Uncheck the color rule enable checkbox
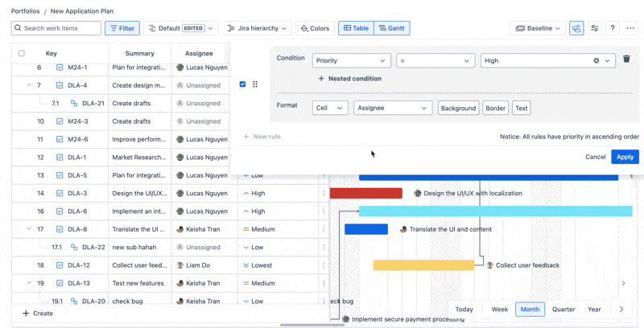This screenshot has height=328, width=644. coord(242,84)
